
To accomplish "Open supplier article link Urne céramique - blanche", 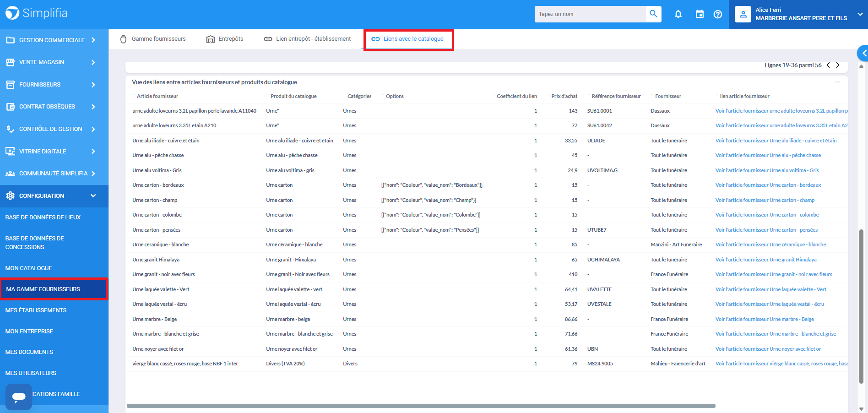I will pos(770,245).
